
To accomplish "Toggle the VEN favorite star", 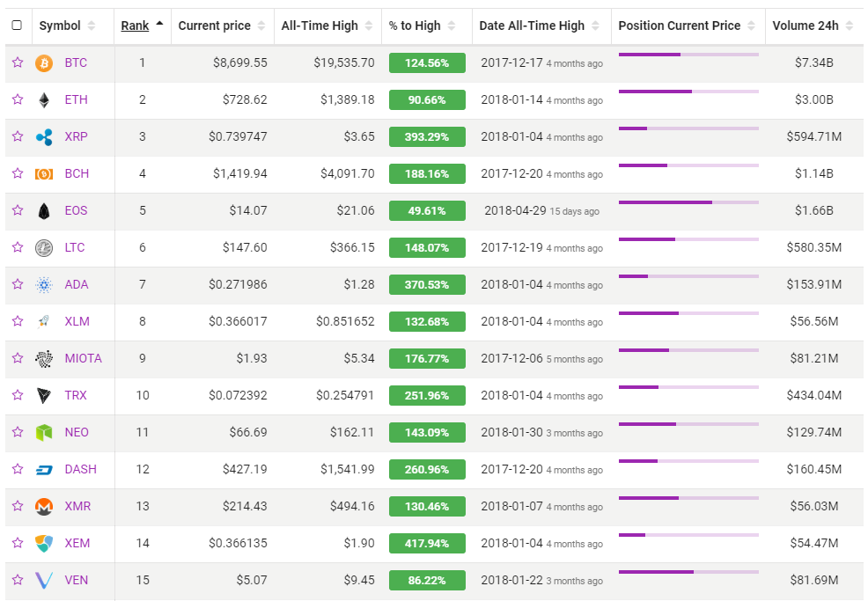I will 18,580.
